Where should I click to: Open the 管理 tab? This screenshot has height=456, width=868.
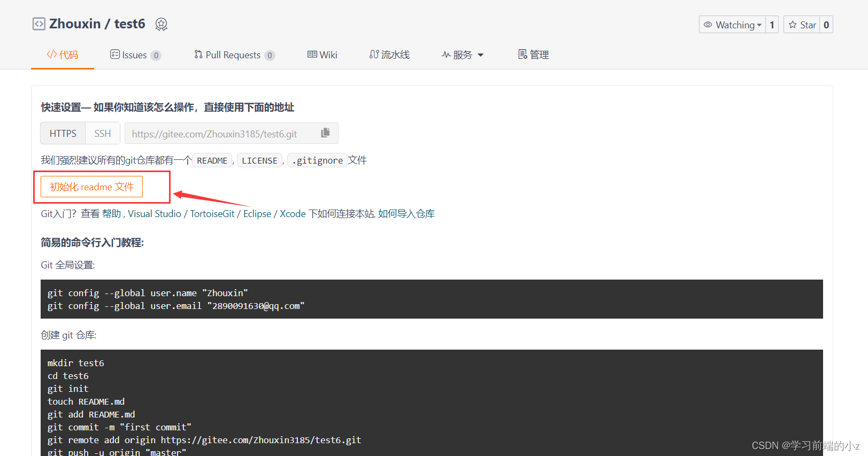533,55
